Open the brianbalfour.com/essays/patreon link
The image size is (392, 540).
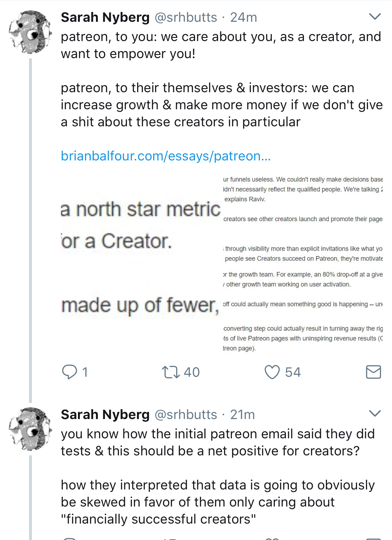pyautogui.click(x=166, y=156)
